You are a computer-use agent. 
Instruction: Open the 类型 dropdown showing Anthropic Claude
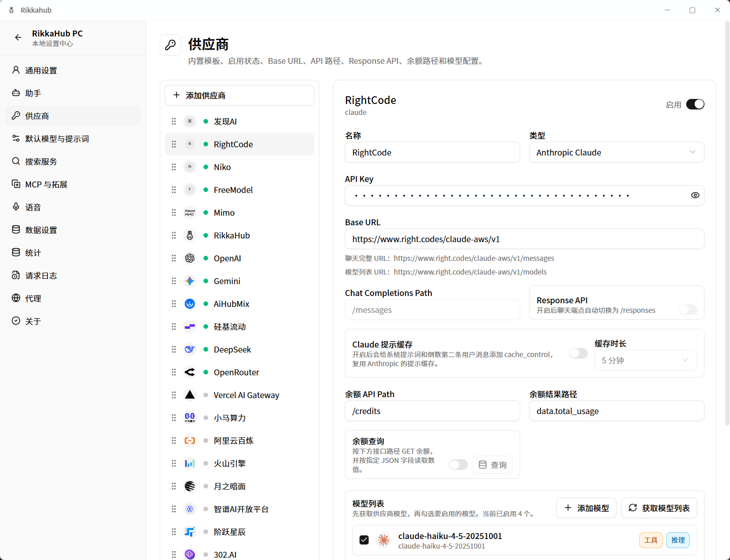coord(616,152)
